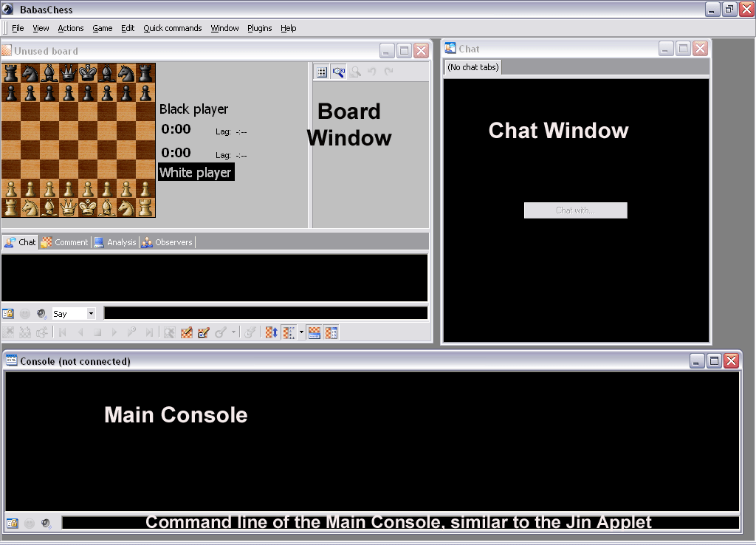Click the greyed undo arrow in board panel
The height and width of the screenshot is (545, 756).
click(x=372, y=72)
